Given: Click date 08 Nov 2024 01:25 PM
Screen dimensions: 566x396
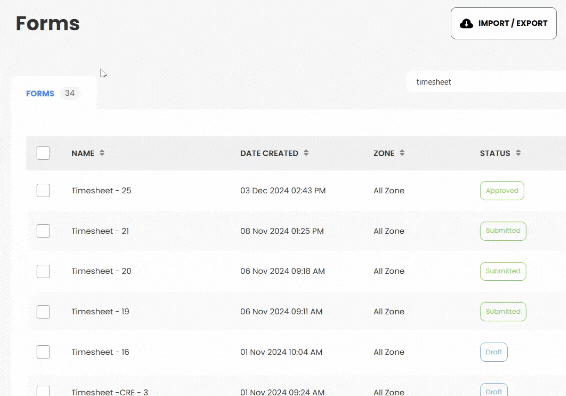Looking at the screenshot, I should pyautogui.click(x=282, y=231).
